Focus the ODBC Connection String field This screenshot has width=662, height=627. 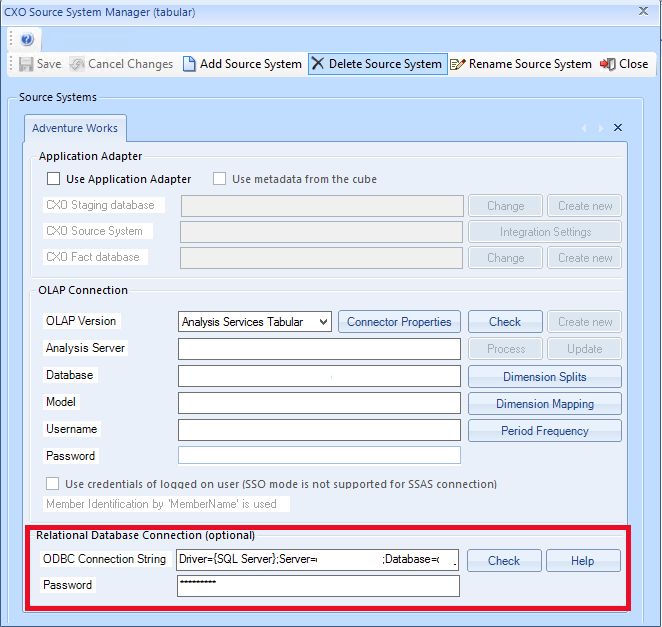(x=317, y=559)
